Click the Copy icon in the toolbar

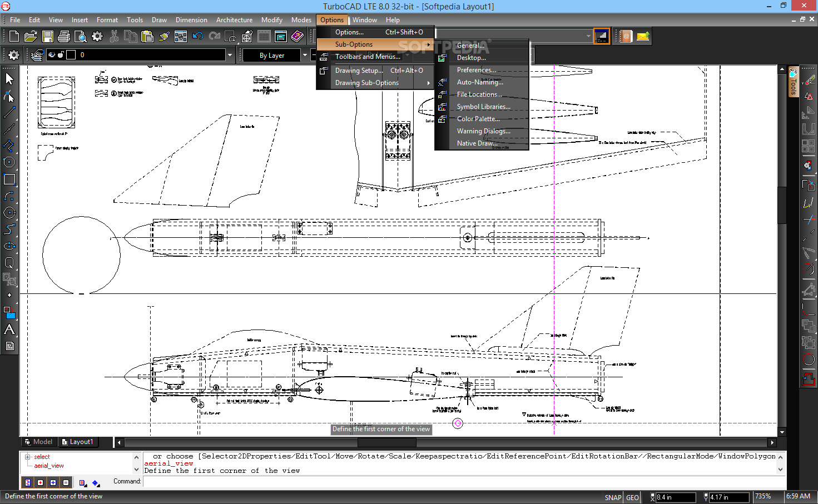pyautogui.click(x=131, y=37)
